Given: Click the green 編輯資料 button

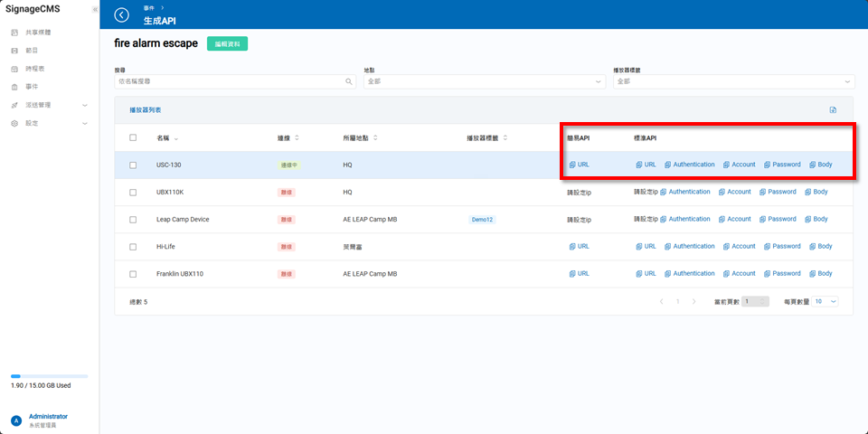Looking at the screenshot, I should point(227,43).
